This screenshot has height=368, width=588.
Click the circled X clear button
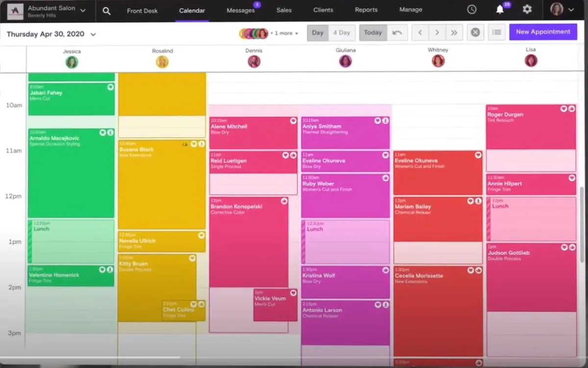click(x=475, y=33)
